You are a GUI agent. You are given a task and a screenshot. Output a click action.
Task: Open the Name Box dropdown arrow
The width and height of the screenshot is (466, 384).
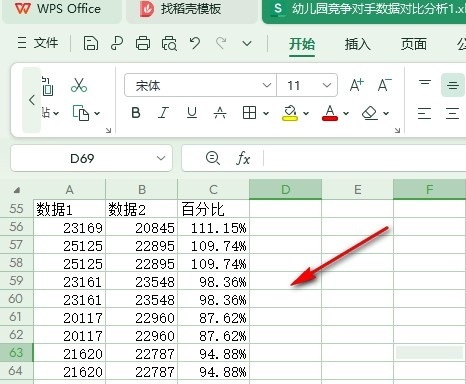[x=161, y=158]
